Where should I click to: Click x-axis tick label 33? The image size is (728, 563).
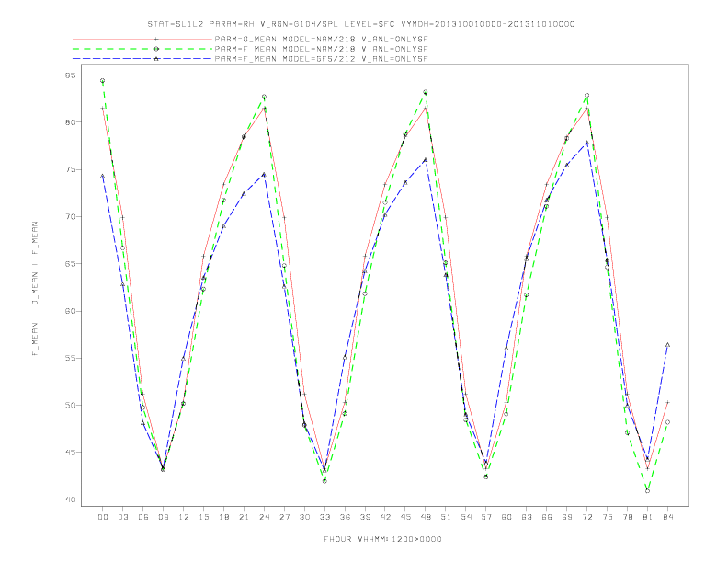324,517
